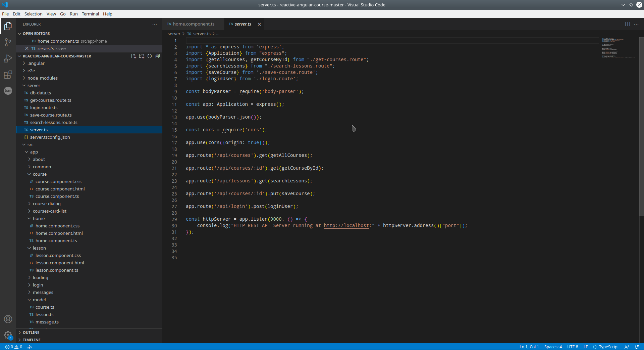Open notifications bell in status bar
Image resolution: width=644 pixels, height=350 pixels.
tap(637, 347)
